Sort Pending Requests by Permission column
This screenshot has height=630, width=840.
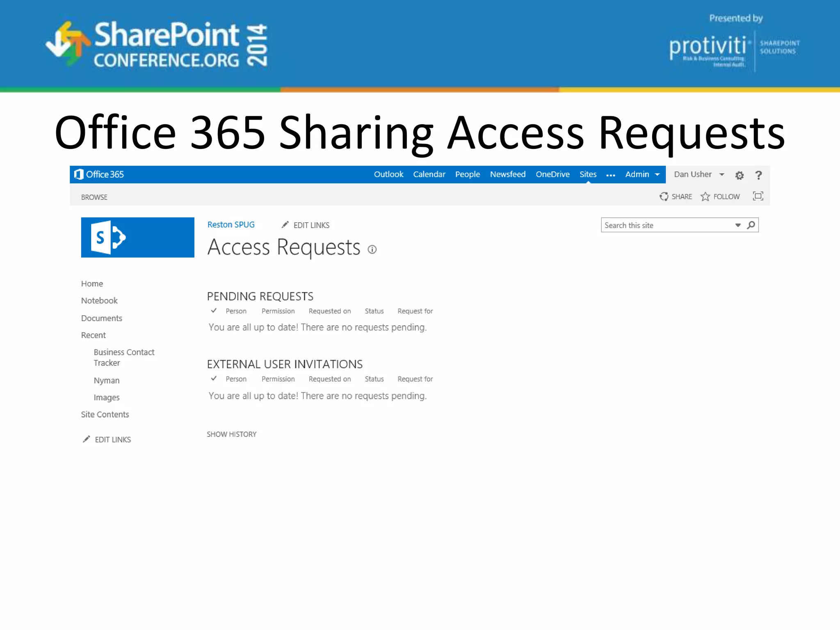tap(278, 311)
